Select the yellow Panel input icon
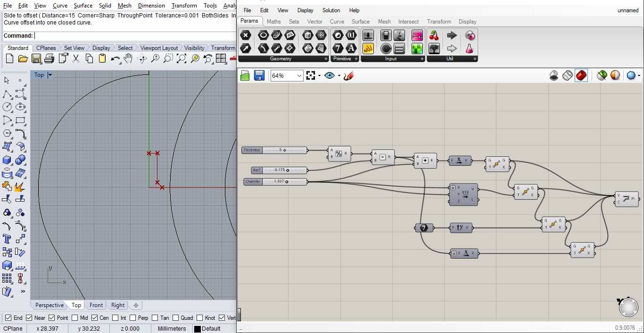Image resolution: width=644 pixels, height=333 pixels. click(368, 48)
